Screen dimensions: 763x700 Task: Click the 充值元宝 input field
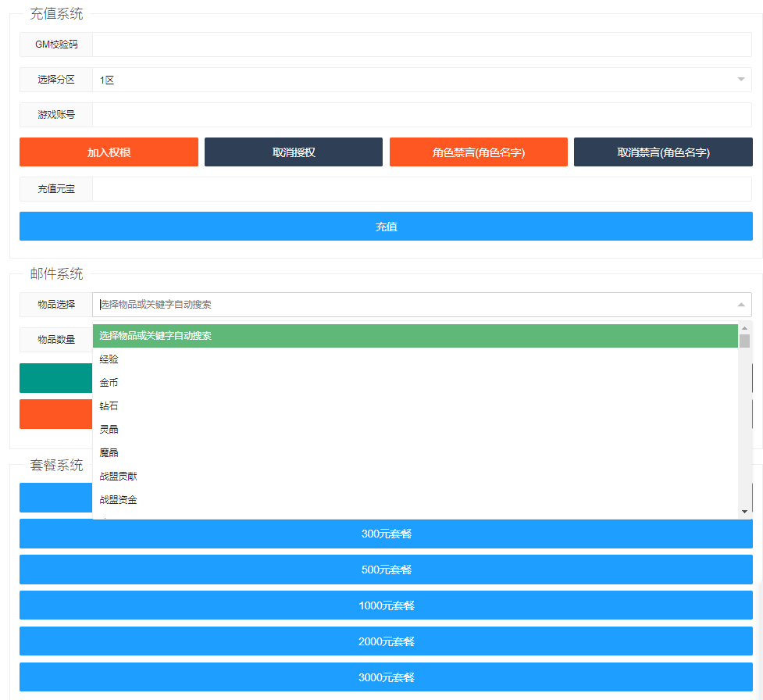[422, 189]
